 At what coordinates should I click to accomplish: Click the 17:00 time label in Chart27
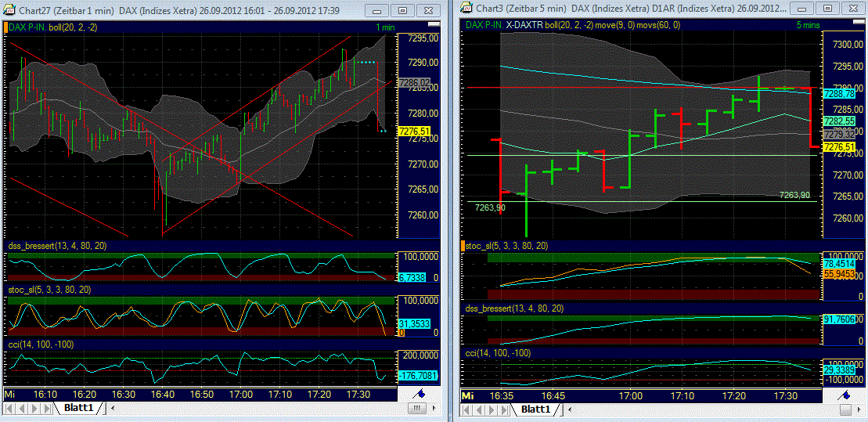[x=241, y=395]
